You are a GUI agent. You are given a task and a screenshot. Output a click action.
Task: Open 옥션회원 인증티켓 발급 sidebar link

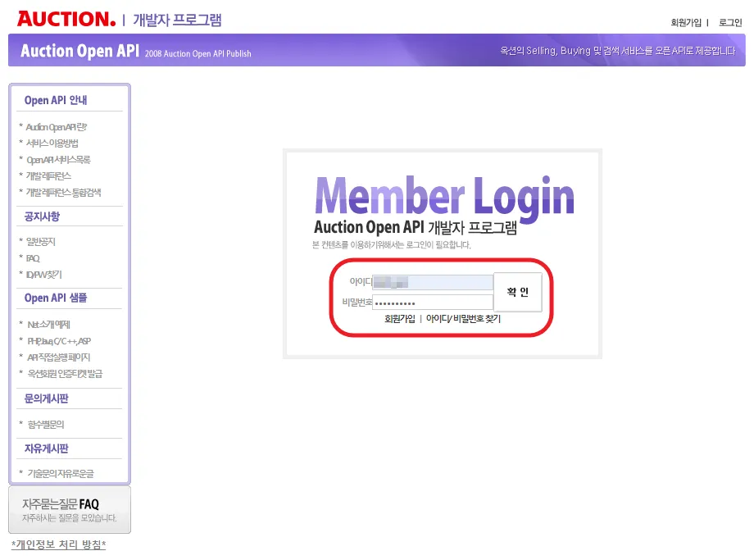pyautogui.click(x=65, y=374)
